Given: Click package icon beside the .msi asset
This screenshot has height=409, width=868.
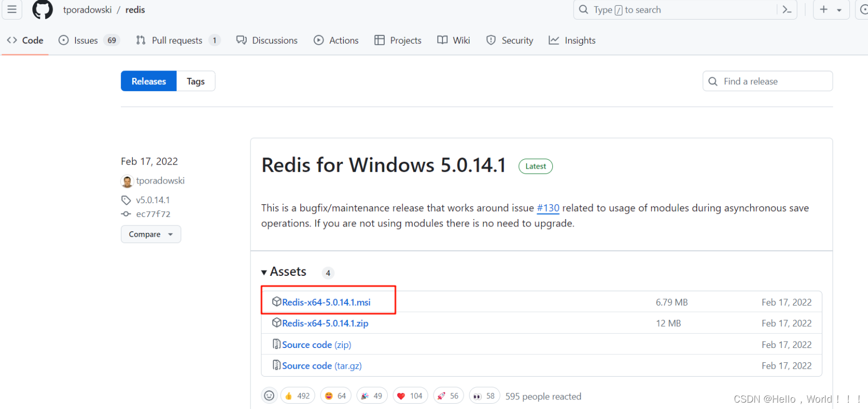Looking at the screenshot, I should coord(276,302).
